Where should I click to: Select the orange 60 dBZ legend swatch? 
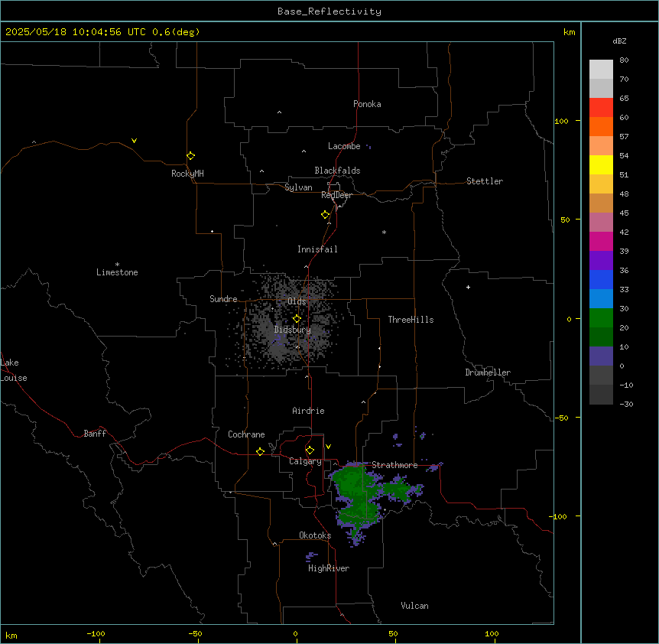pyautogui.click(x=601, y=126)
